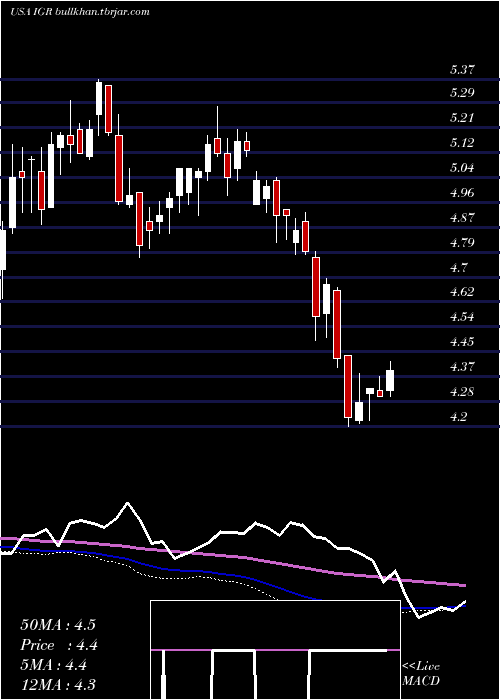Click the tallest red candlestick near the 5.37 high

click(108, 109)
